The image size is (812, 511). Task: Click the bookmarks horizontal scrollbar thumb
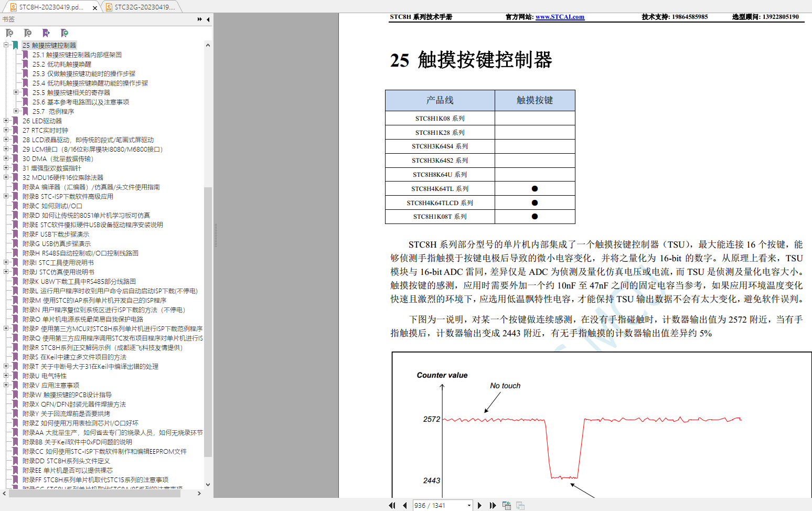coord(94,494)
